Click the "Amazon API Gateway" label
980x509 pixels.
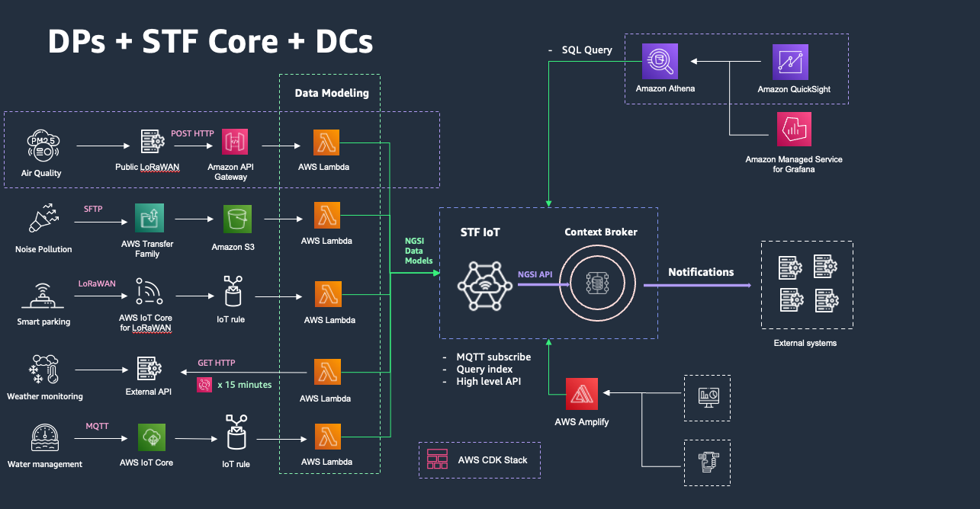[231, 171]
